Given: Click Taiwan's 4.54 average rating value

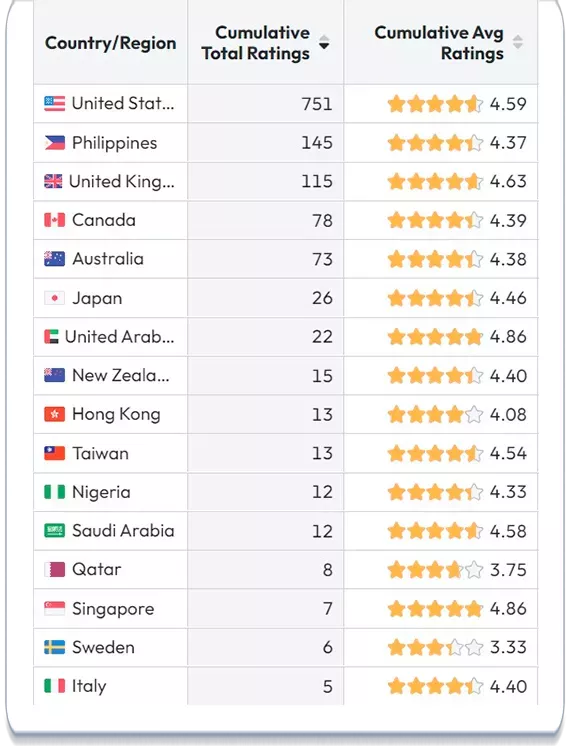Looking at the screenshot, I should 508,453.
